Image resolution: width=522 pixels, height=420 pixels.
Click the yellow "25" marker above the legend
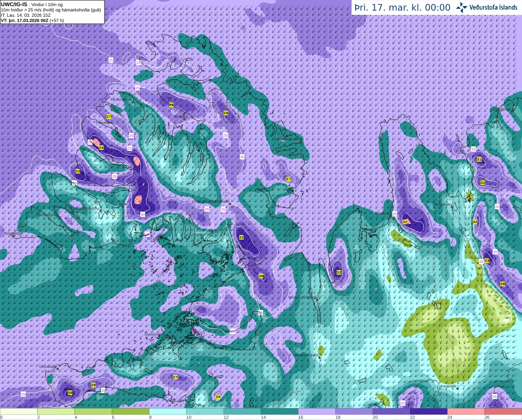[218, 396]
